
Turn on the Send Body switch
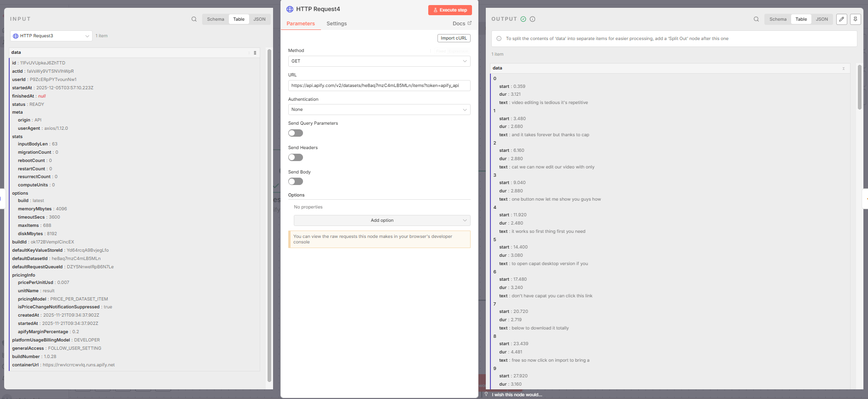tap(296, 182)
